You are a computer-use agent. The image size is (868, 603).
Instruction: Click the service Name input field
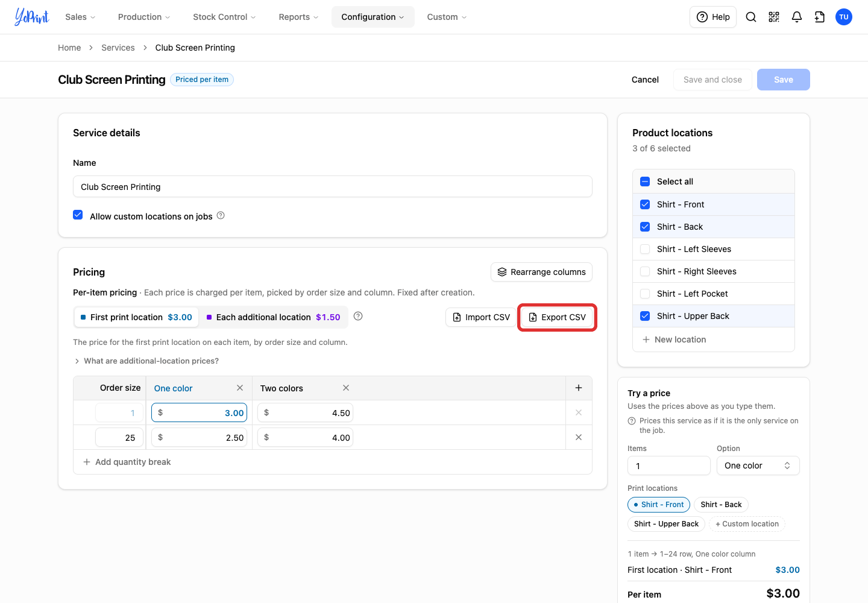333,186
